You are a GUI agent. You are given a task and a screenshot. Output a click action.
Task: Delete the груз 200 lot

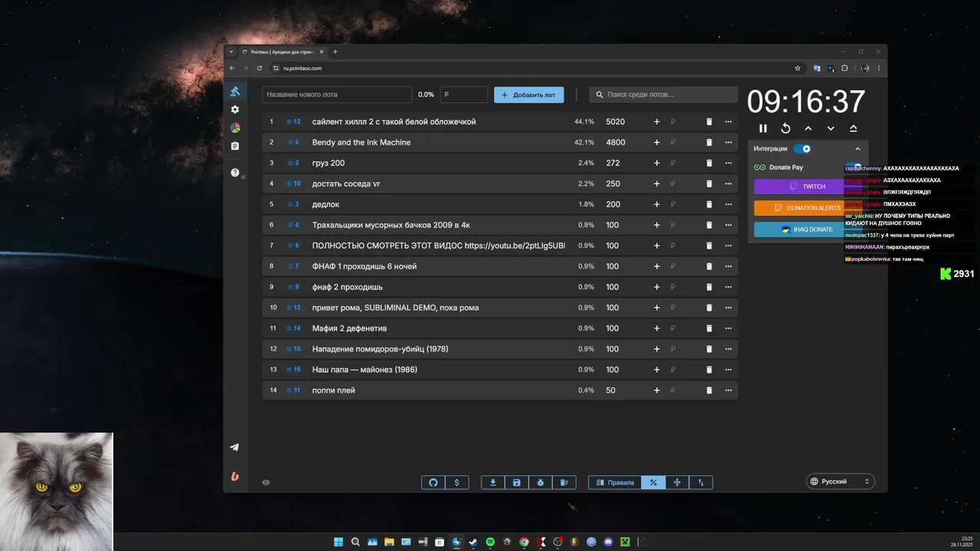pos(709,163)
